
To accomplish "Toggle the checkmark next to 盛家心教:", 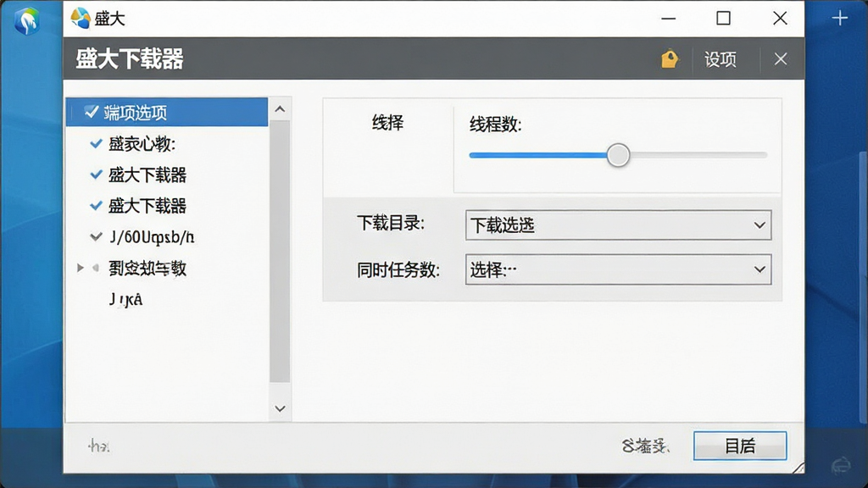I will pyautogui.click(x=96, y=144).
